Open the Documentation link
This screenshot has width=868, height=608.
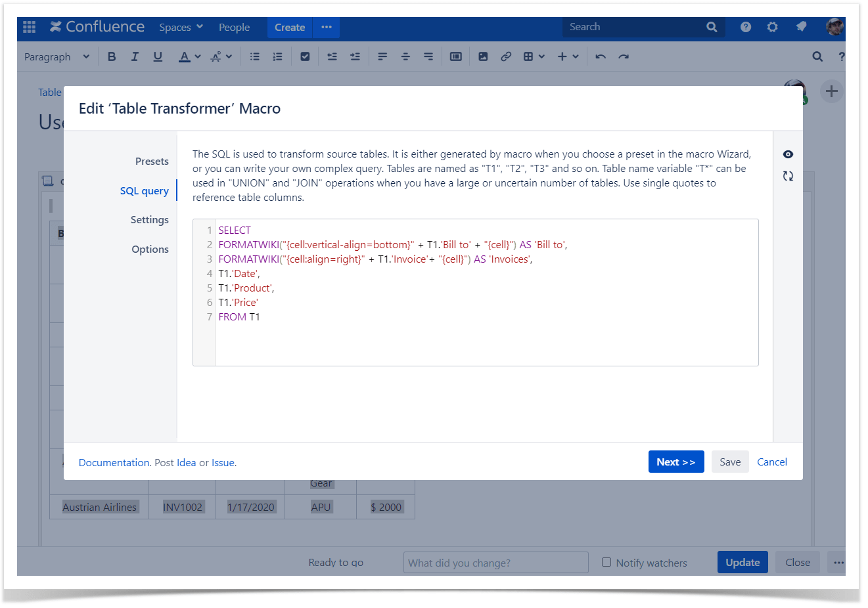coord(114,462)
